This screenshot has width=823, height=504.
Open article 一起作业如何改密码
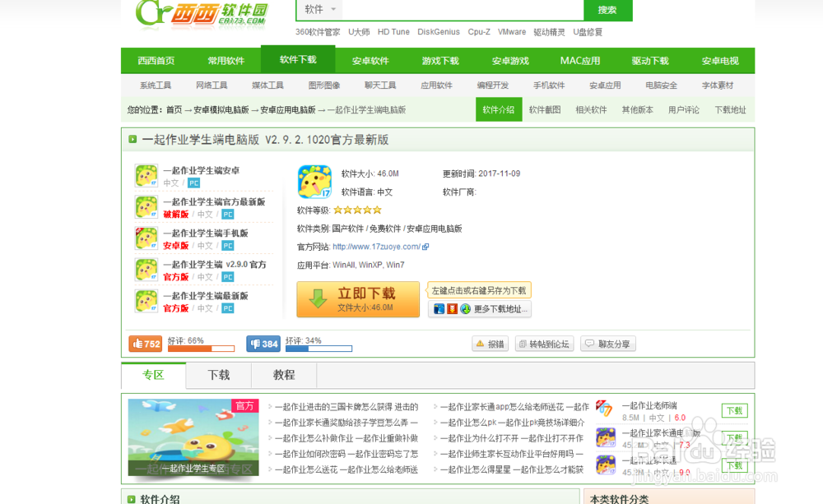coord(346,454)
